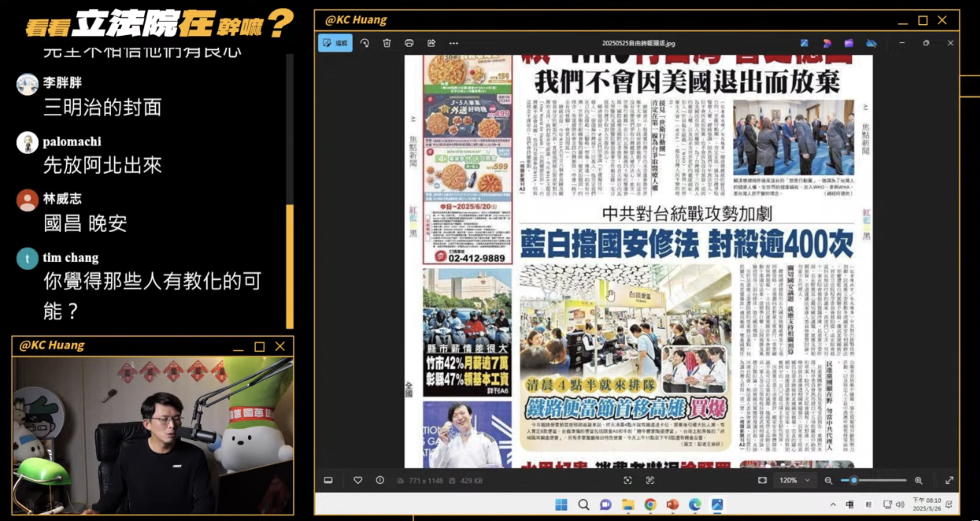Screen dimensions: 980x521
Task: Click the scan text (OCR) icon
Action: click(650, 480)
